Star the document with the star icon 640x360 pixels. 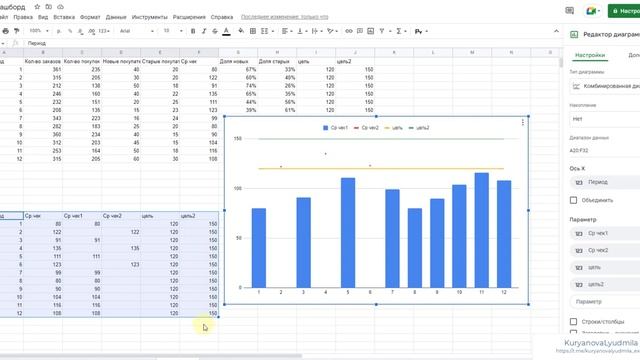pyautogui.click(x=37, y=7)
